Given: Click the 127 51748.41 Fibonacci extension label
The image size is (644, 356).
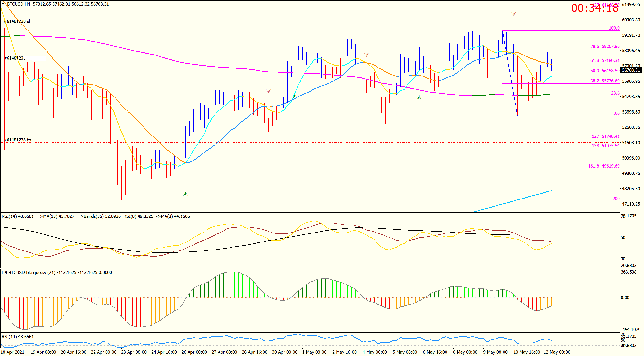Looking at the screenshot, I should tap(606, 136).
